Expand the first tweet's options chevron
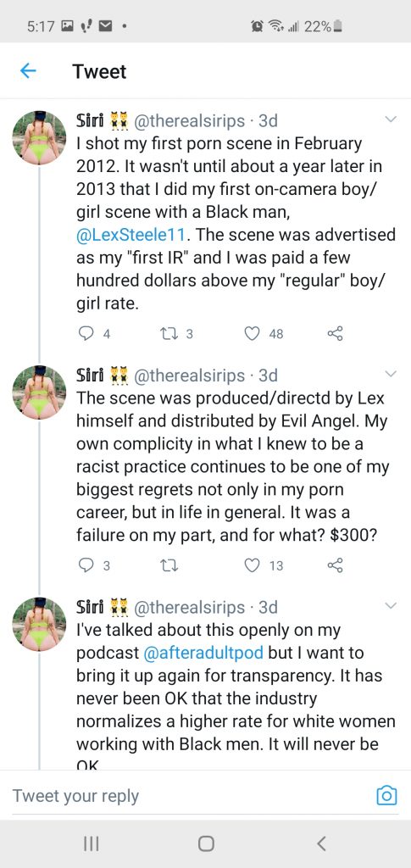This screenshot has width=411, height=868. 391,120
